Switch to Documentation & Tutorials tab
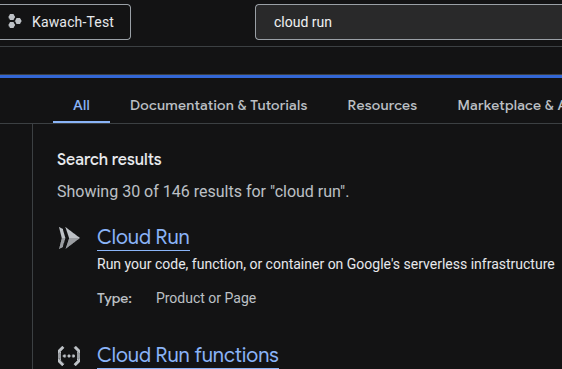The height and width of the screenshot is (369, 562). [x=219, y=105]
